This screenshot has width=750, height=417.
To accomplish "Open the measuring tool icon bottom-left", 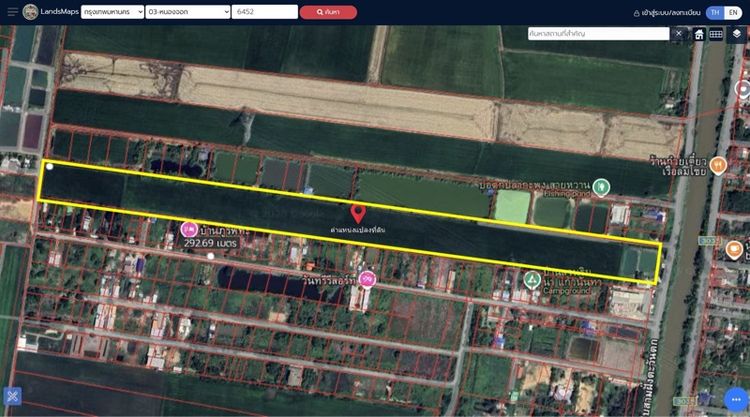I will point(13,397).
